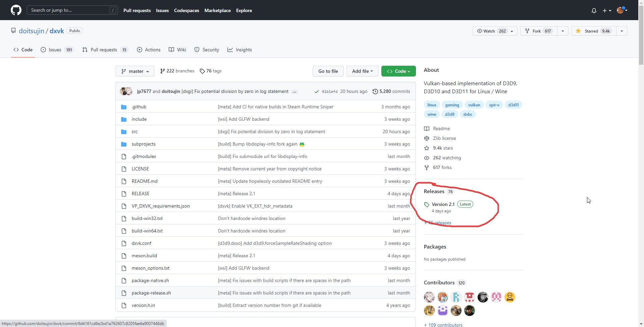
Task: Click the Go to file button
Action: coord(328,71)
